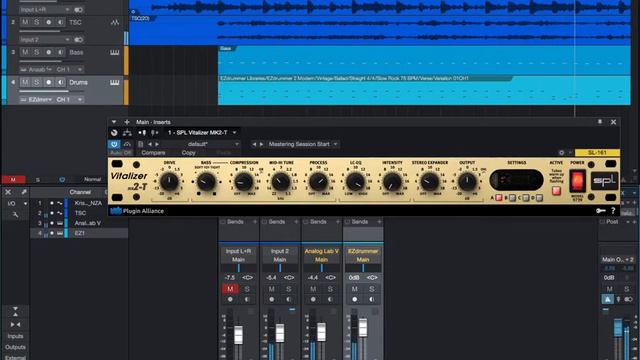Record-arm the Bass track
The width and height of the screenshot is (640, 360).
point(49,52)
